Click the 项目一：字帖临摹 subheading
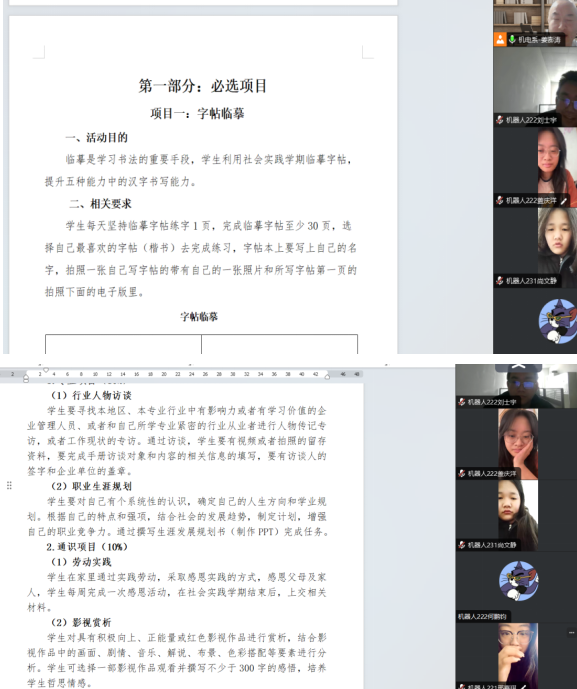577x689 pixels. 197,113
